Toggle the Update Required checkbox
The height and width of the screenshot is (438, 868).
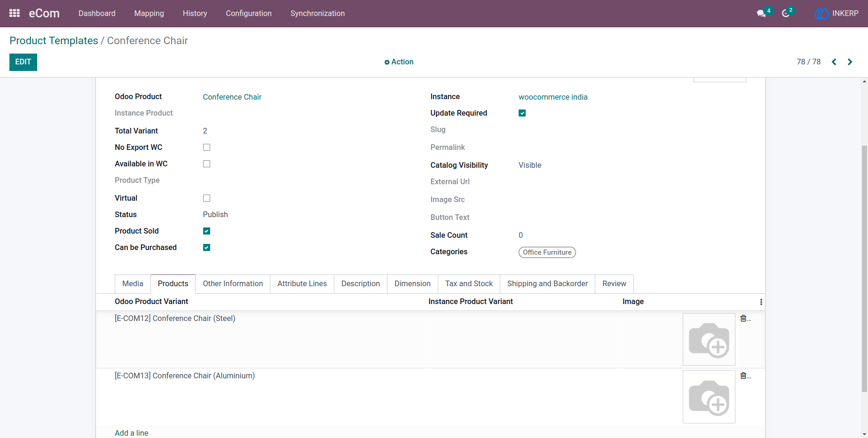[x=522, y=113]
